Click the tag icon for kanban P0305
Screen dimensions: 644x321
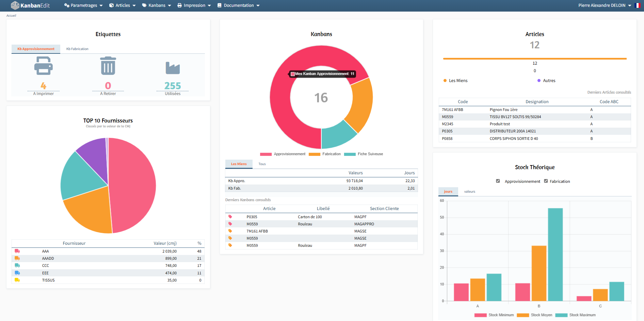[x=230, y=217]
